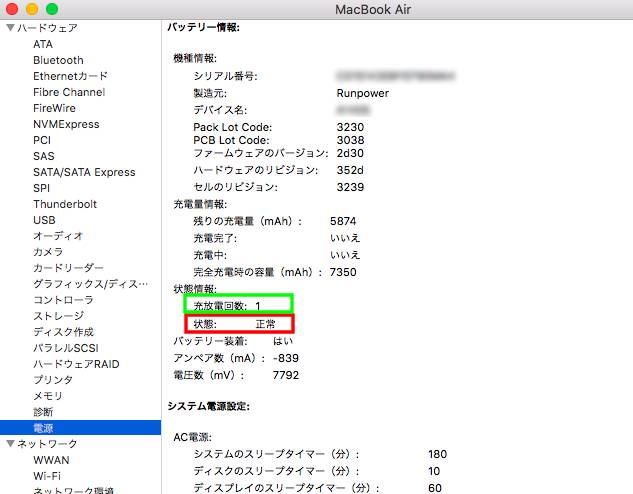Close the MacBook Air window
This screenshot has width=633, height=494.
click(12, 8)
